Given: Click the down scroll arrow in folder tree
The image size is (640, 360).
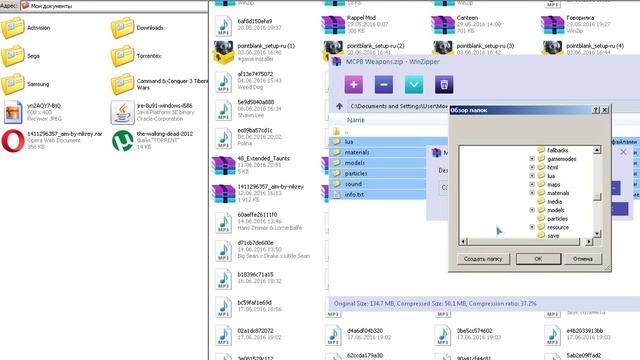Looking at the screenshot, I should coord(597,234).
